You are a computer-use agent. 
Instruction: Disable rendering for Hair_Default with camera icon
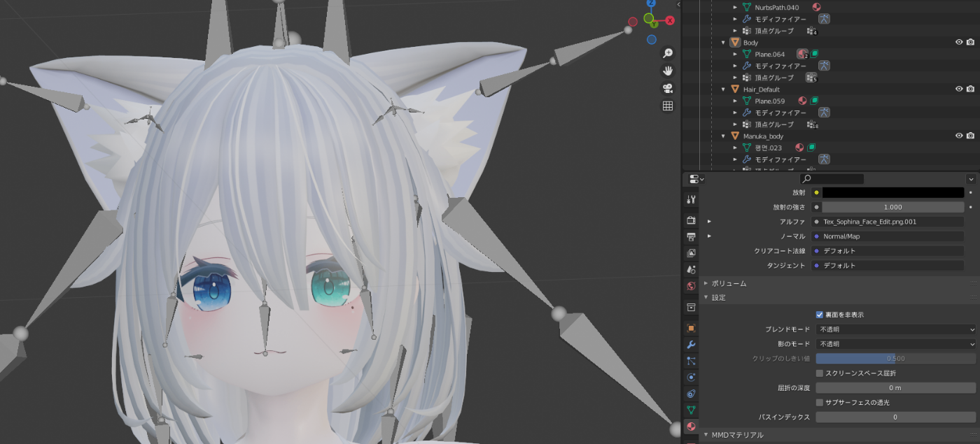(970, 89)
